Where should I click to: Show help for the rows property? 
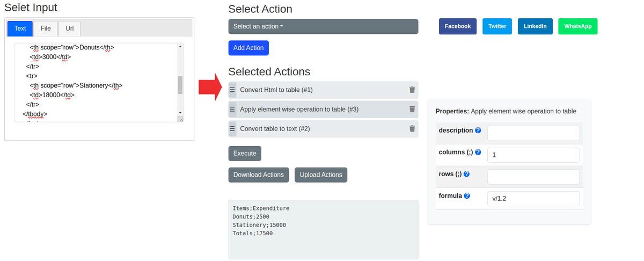(x=467, y=174)
